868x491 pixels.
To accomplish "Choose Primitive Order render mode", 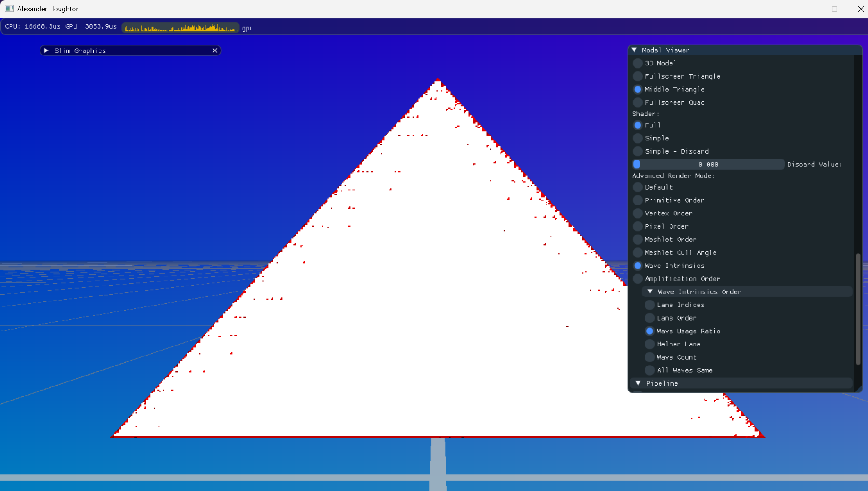I will (638, 200).
